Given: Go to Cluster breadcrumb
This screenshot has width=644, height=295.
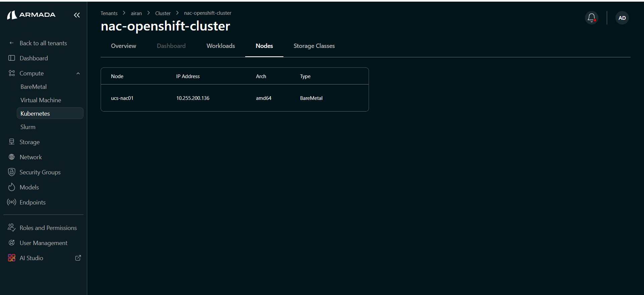Looking at the screenshot, I should [x=163, y=13].
